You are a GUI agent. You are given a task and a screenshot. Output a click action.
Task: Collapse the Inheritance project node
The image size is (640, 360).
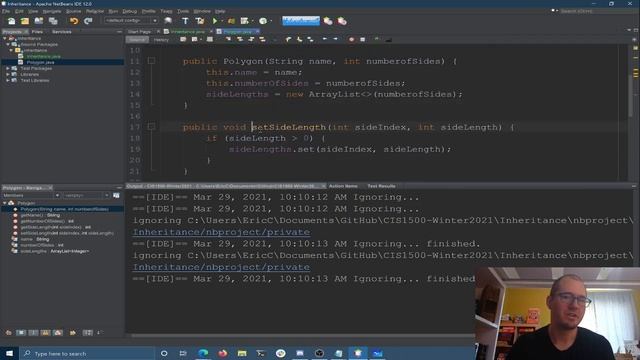[4, 38]
